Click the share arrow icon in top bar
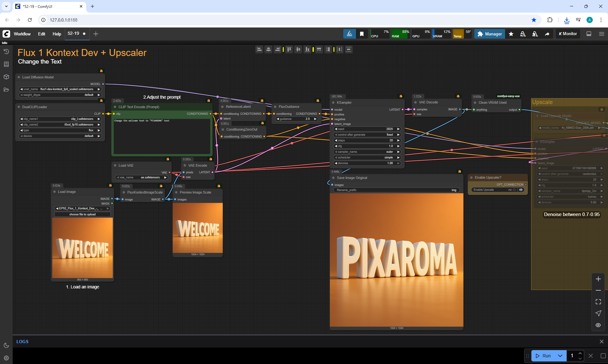The width and height of the screenshot is (608, 364). (x=547, y=34)
